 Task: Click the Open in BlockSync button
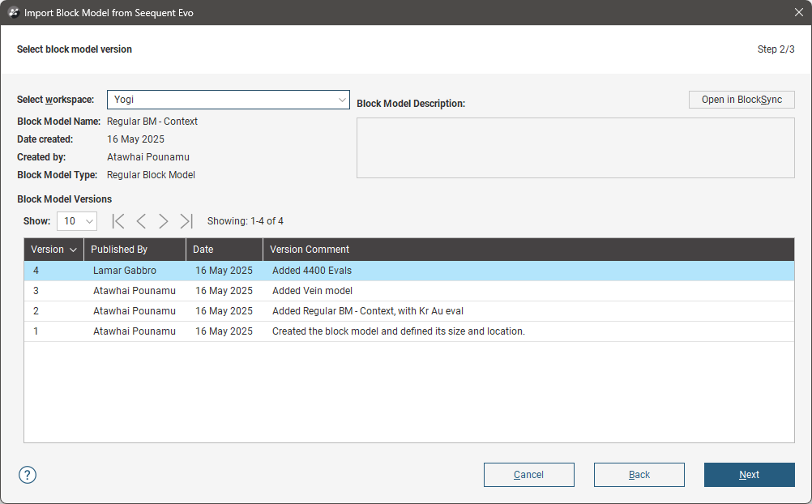[741, 100]
